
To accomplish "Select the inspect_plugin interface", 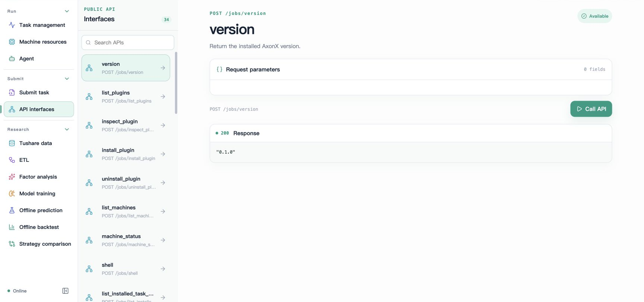I will tap(126, 125).
